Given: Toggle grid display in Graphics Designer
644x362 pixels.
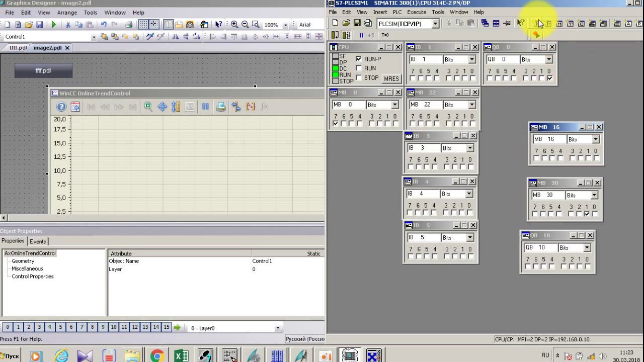Looking at the screenshot, I should [x=143, y=24].
